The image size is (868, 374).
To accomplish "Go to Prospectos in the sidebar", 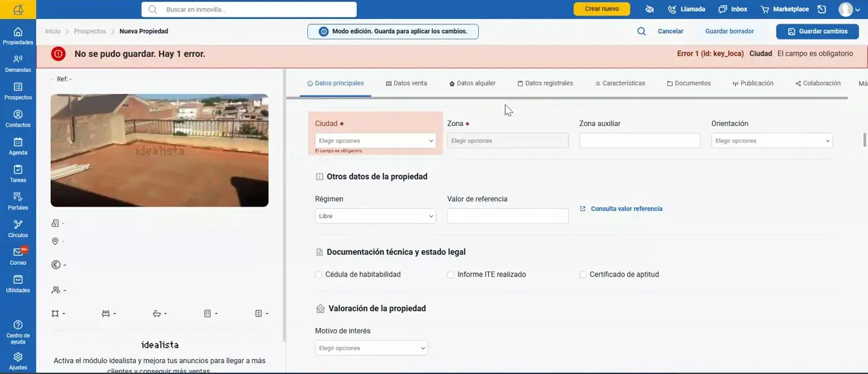I will 18,91.
